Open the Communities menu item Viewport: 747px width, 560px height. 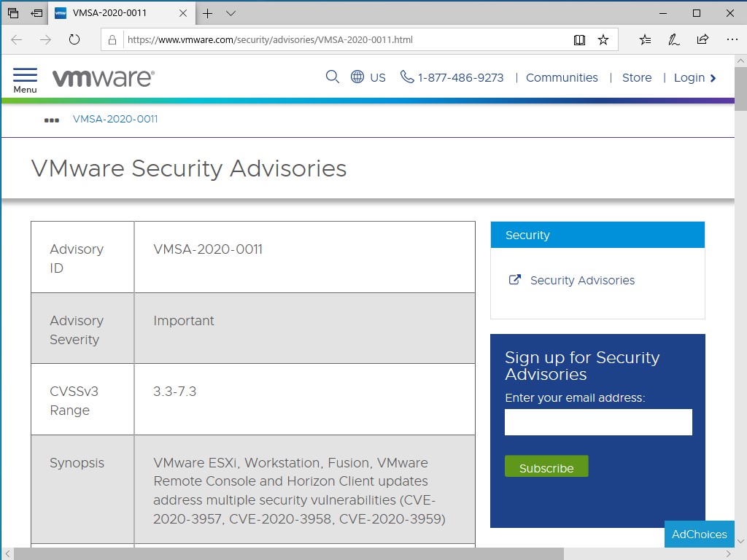point(562,78)
